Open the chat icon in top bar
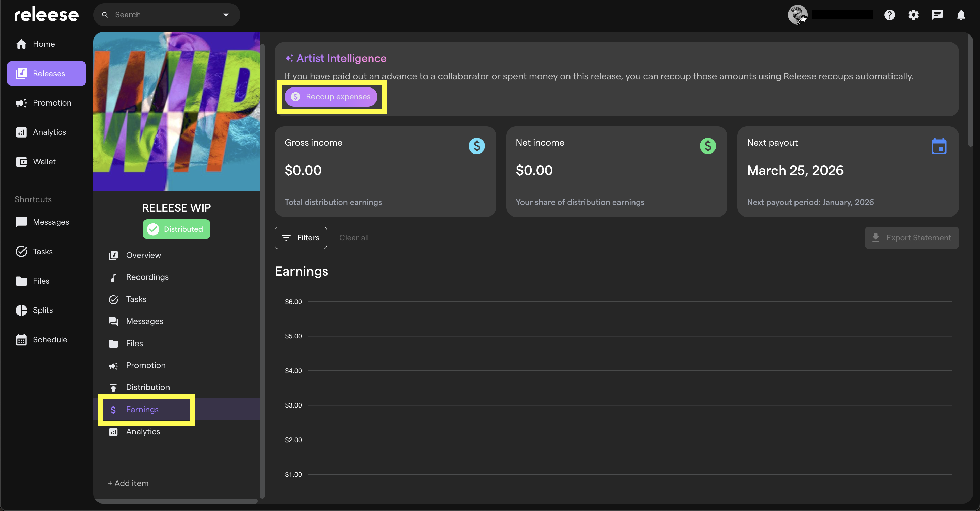This screenshot has height=511, width=980. 937,15
